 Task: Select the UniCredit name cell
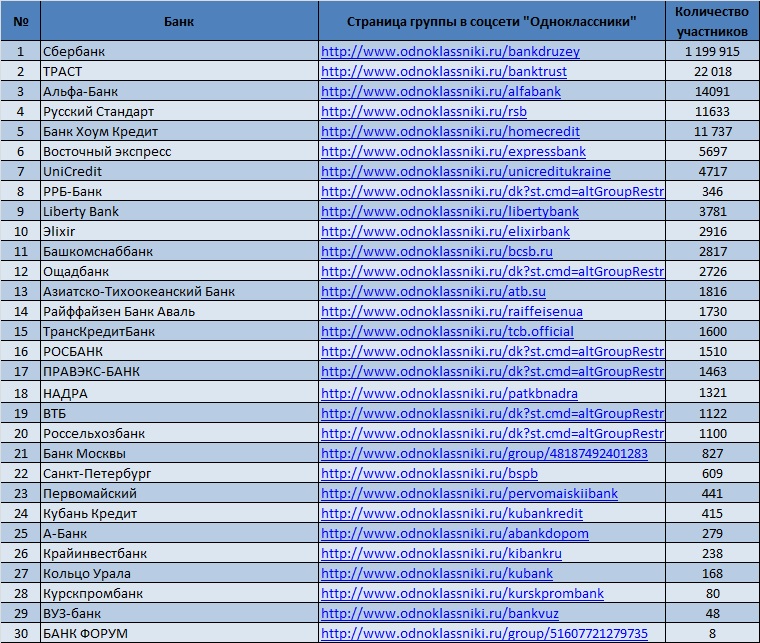pyautogui.click(x=179, y=171)
